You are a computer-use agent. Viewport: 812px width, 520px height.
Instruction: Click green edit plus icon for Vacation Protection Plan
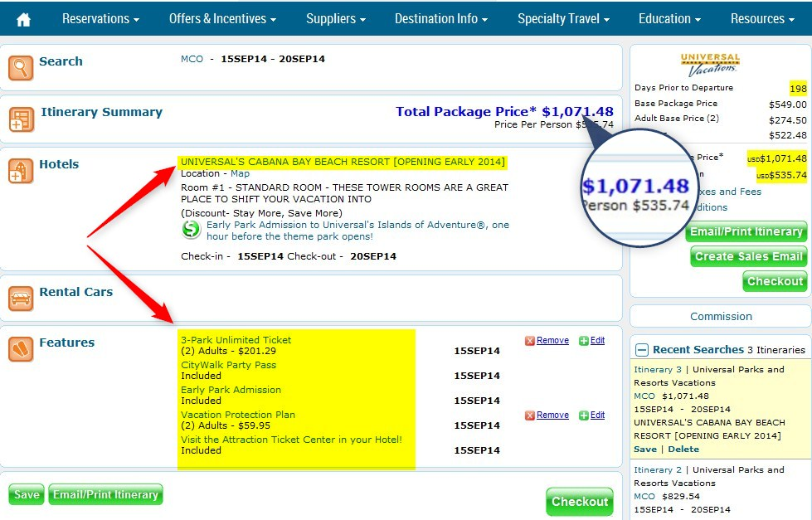tap(584, 416)
